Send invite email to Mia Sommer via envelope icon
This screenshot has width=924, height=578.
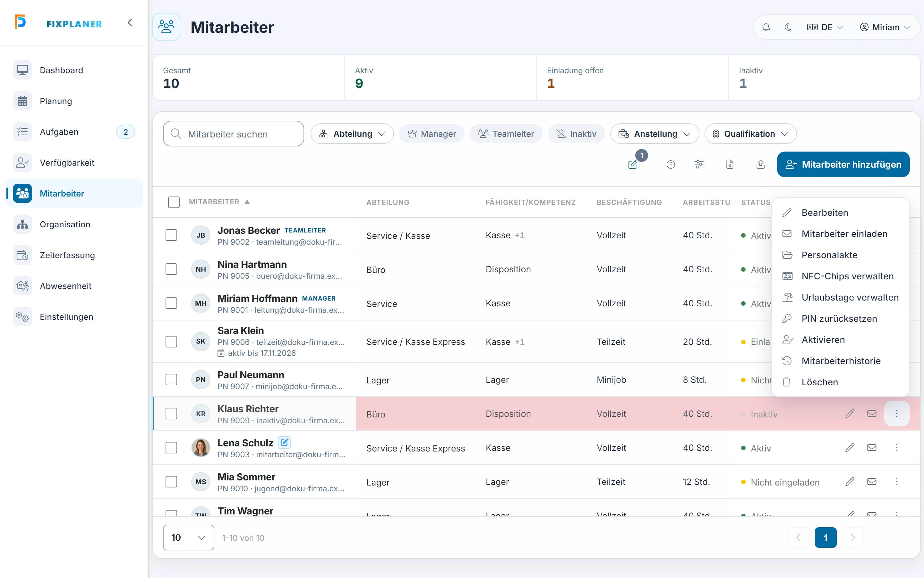point(872,482)
